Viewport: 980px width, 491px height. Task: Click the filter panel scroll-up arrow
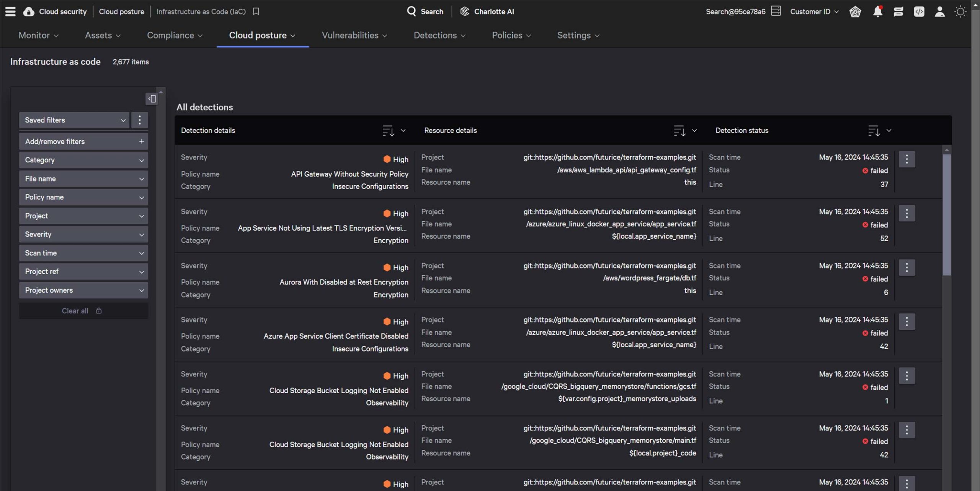[161, 92]
